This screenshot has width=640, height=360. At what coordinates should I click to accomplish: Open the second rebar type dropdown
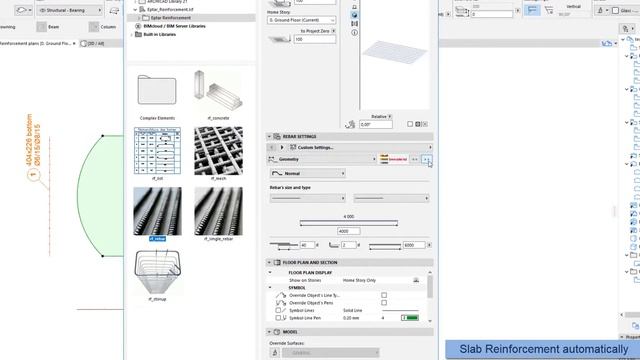point(391,198)
